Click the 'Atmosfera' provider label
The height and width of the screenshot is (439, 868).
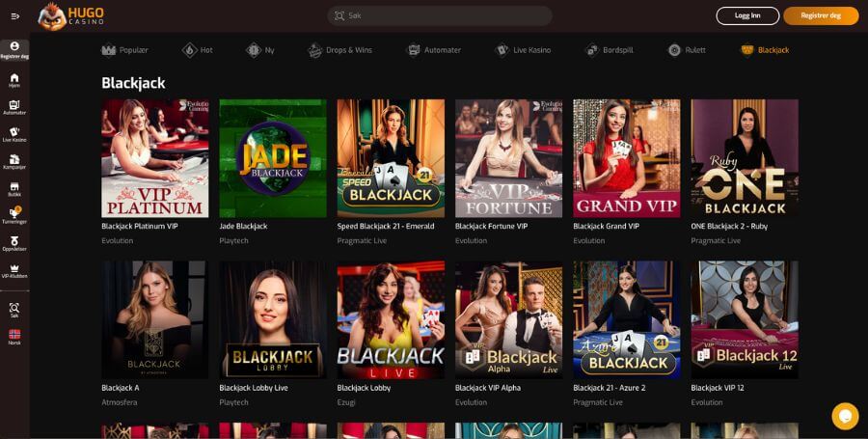pyautogui.click(x=119, y=402)
